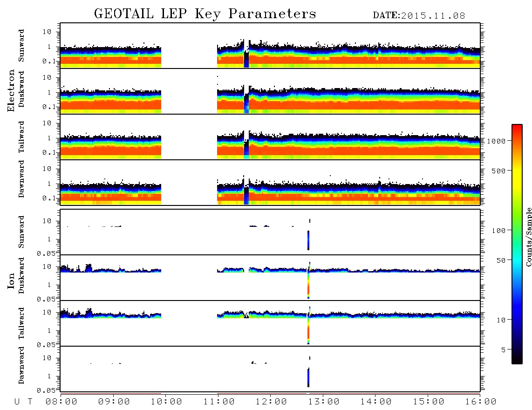Click the 16:00 time axis label
The height and width of the screenshot is (410, 532).
click(x=481, y=402)
